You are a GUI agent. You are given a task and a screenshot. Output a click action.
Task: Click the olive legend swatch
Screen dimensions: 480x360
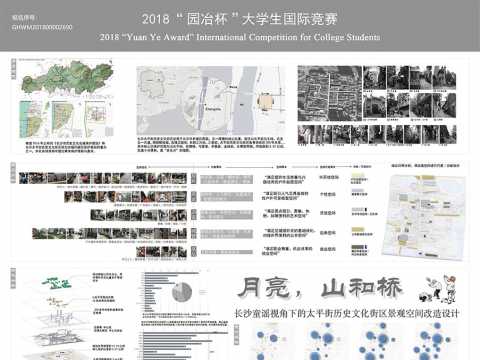(358, 229)
